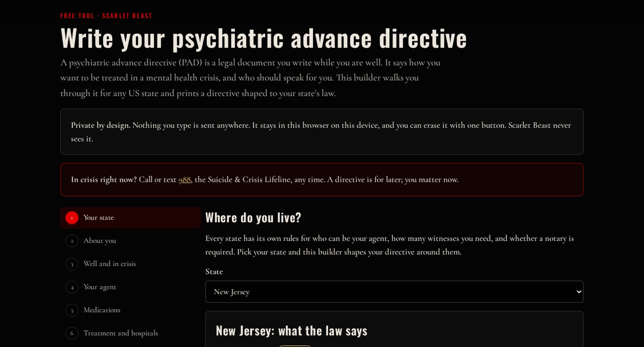Click the 988 crisis lifeline link

(184, 180)
